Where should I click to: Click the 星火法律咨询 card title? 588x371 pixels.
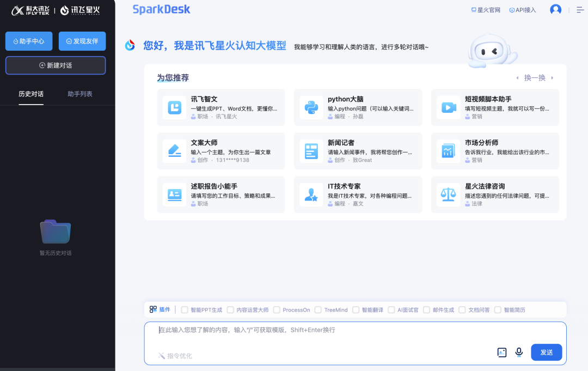click(485, 186)
